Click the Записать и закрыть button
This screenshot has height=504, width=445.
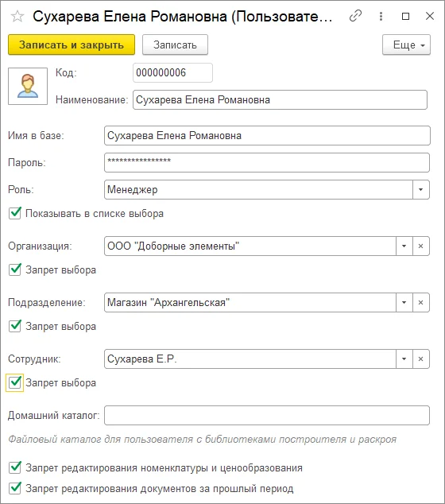click(x=72, y=45)
